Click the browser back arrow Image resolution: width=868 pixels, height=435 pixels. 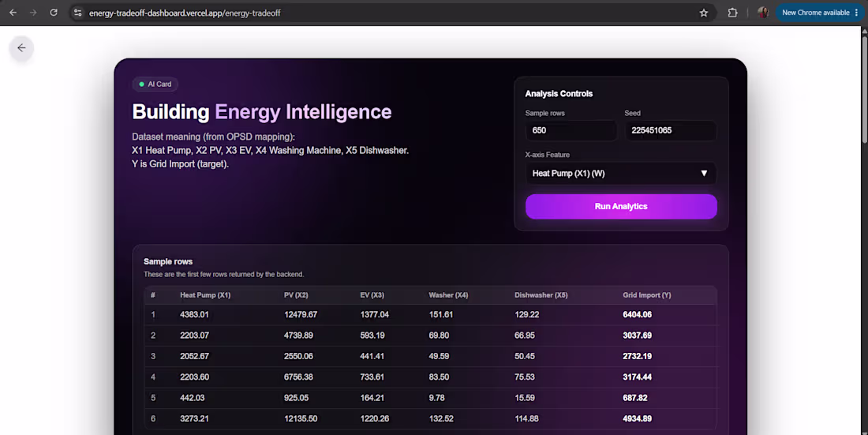13,12
